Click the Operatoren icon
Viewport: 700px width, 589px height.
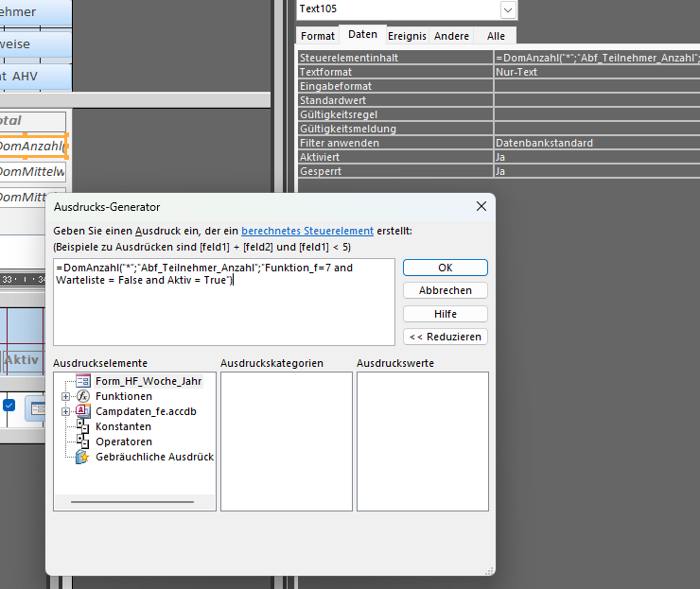point(82,442)
